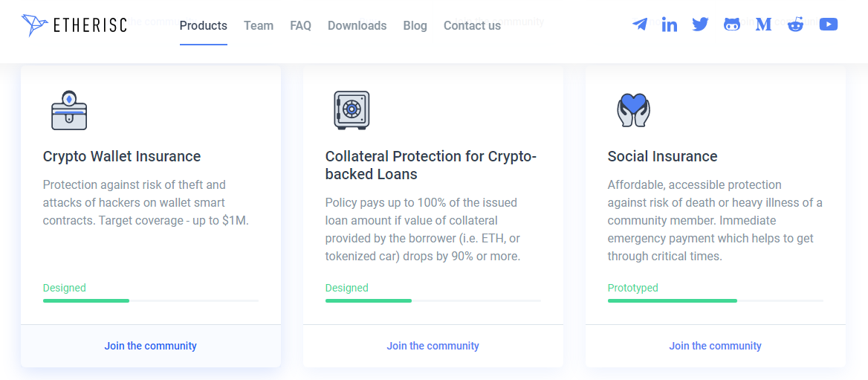868x380 pixels.
Task: Click the safe vault illustration icon
Action: click(x=352, y=110)
